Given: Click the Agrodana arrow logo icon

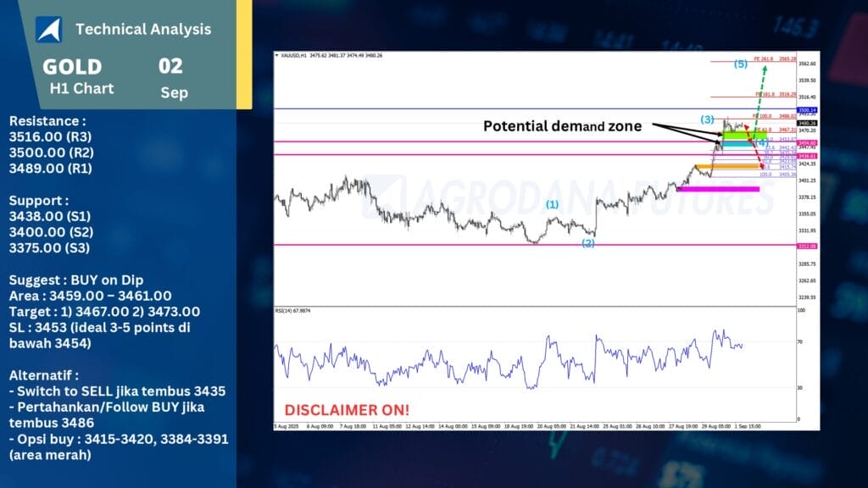Looking at the screenshot, I should pos(48,30).
